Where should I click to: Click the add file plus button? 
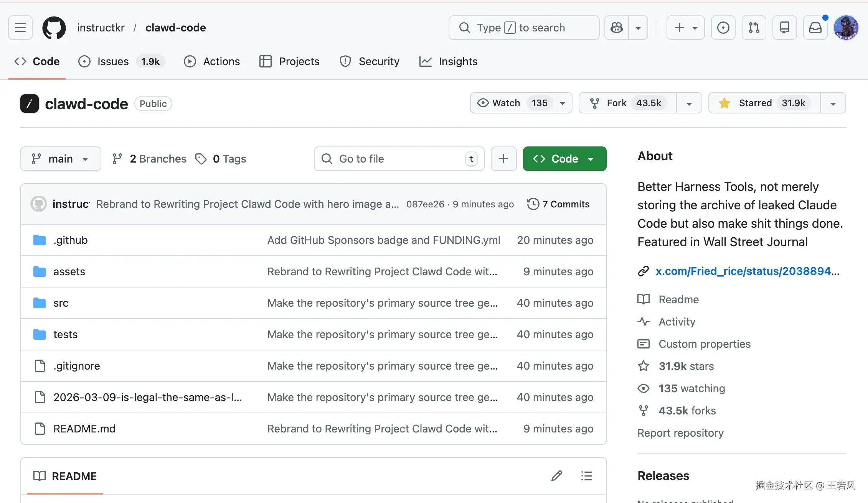(x=503, y=159)
